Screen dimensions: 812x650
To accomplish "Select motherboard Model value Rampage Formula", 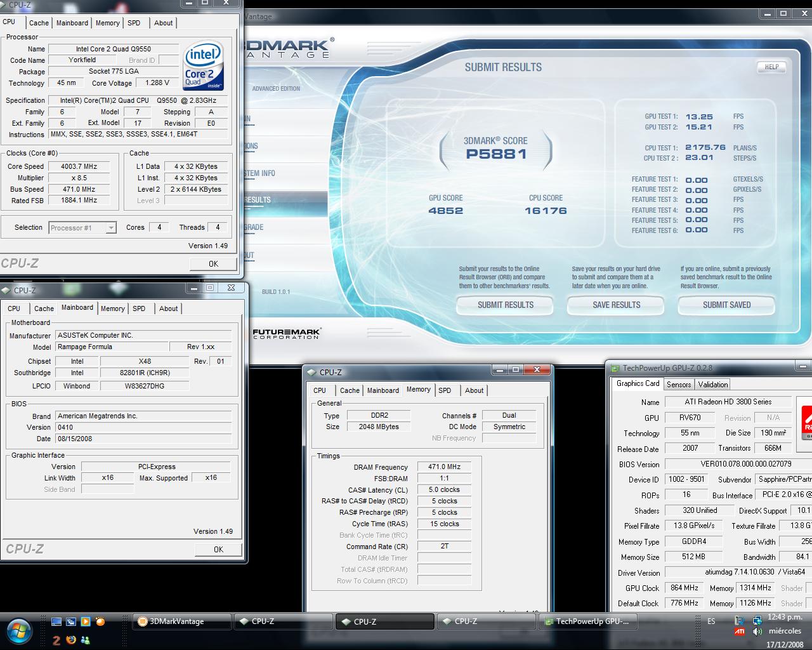I will (112, 347).
